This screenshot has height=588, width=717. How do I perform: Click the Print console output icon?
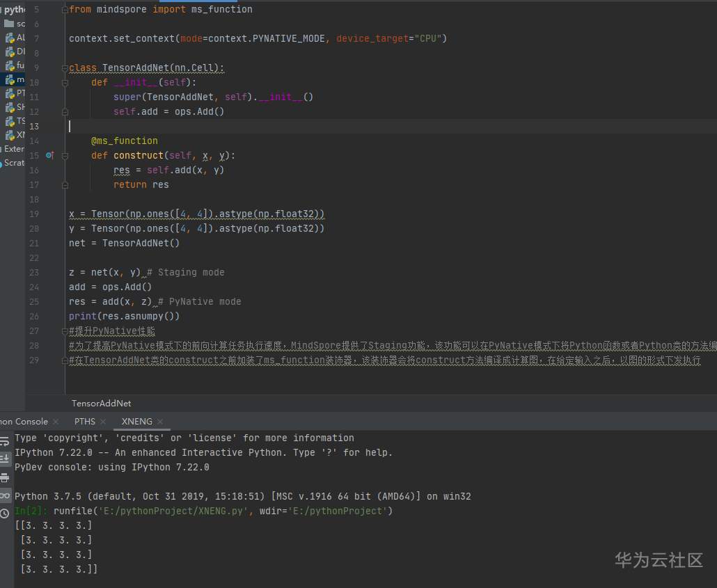click(x=5, y=477)
